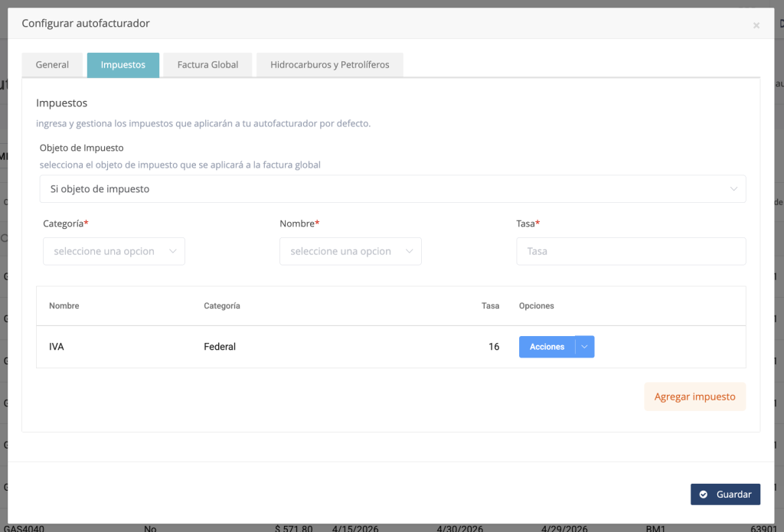This screenshot has width=784, height=532.
Task: Expand the Categoría dropdown
Action: click(114, 251)
